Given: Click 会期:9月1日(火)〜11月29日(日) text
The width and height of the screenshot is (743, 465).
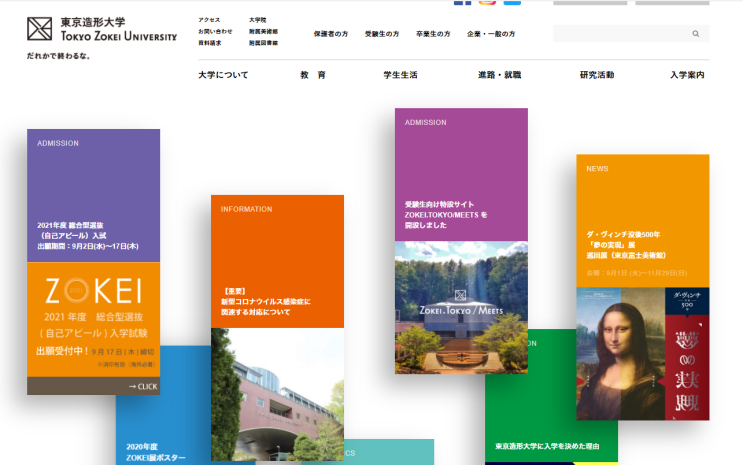Looking at the screenshot, I should (636, 273).
